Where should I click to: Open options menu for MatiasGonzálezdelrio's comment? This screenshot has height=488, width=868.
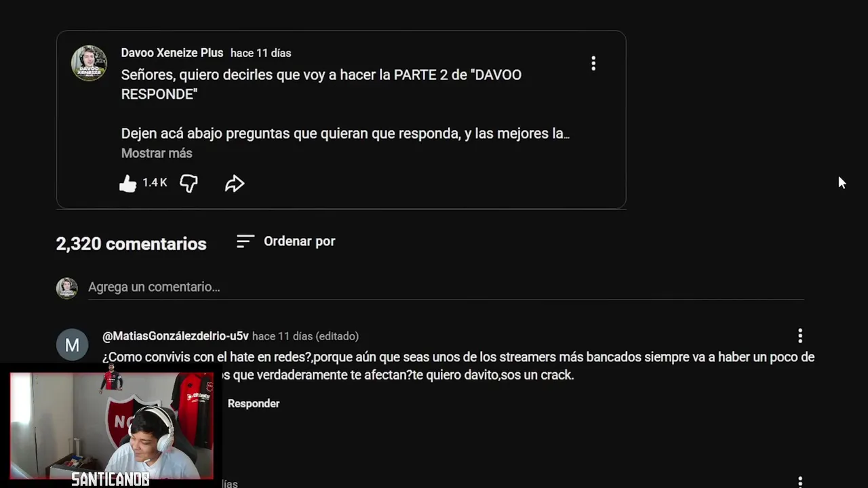tap(800, 335)
